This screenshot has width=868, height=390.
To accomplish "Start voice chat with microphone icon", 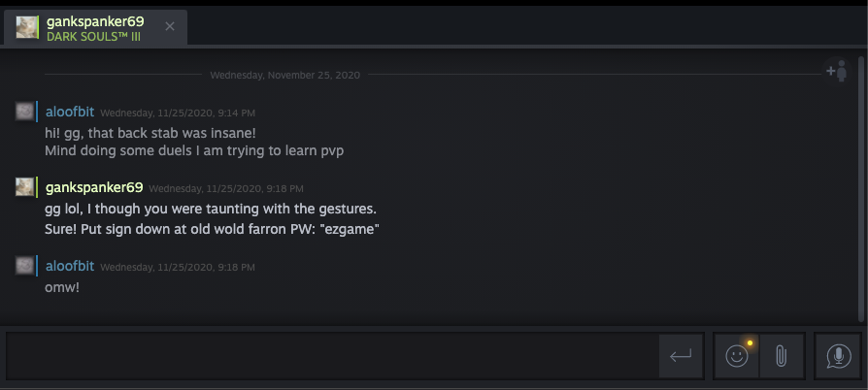I will tap(839, 356).
